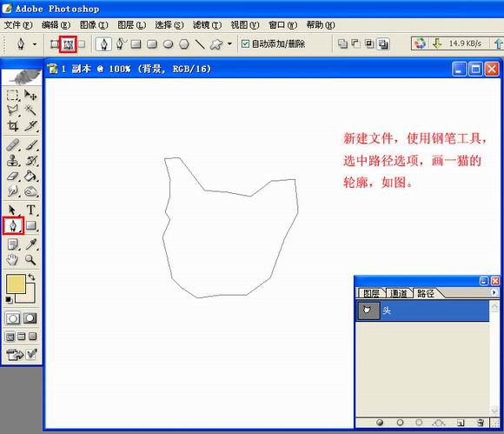Screen dimensions: 504x434
Task: Switch to Quick Mask mode
Action: tap(30, 318)
